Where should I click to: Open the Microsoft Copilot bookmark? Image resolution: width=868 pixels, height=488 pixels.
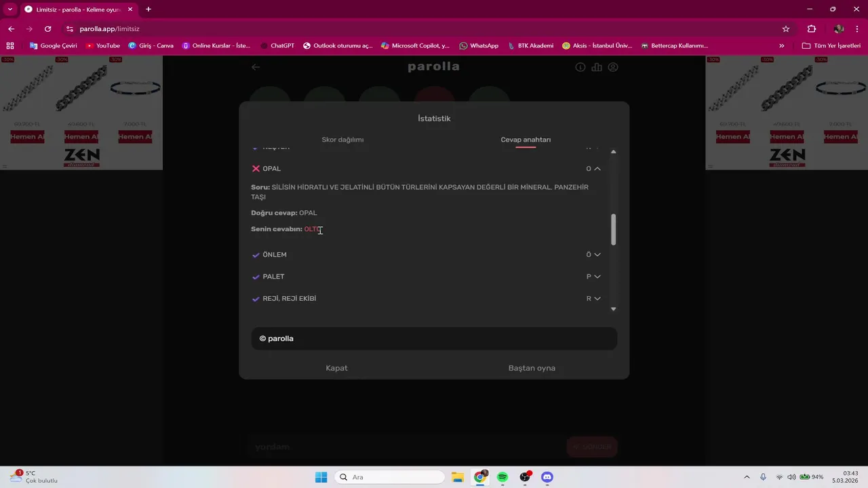[416, 45]
